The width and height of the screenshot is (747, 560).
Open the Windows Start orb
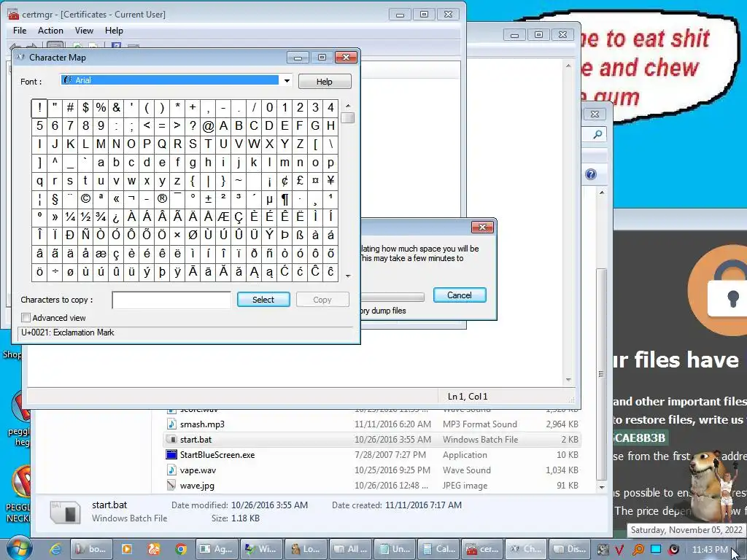coord(18,548)
